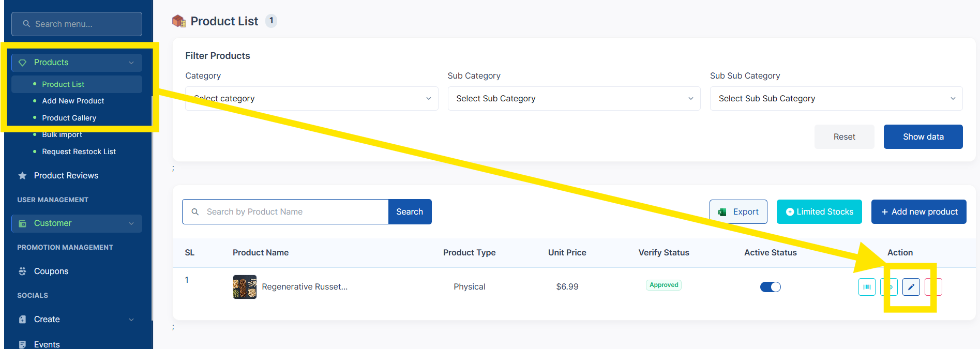The width and height of the screenshot is (980, 349).
Task: Expand the Create menu in sidebar
Action: click(77, 320)
